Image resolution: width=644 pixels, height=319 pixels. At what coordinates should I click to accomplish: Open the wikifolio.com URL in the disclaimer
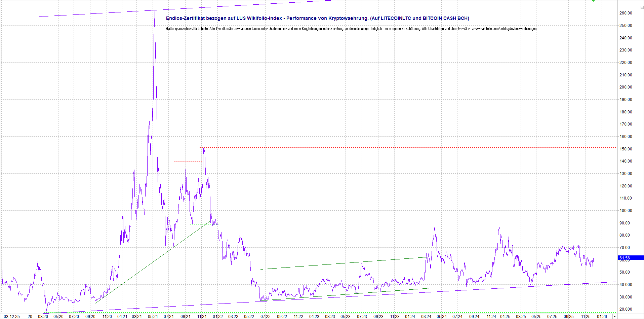point(504,29)
